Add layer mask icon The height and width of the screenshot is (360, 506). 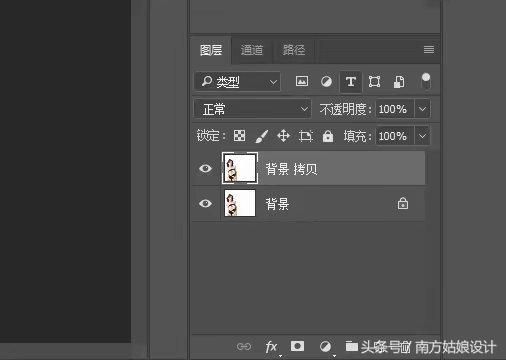[x=297, y=346]
